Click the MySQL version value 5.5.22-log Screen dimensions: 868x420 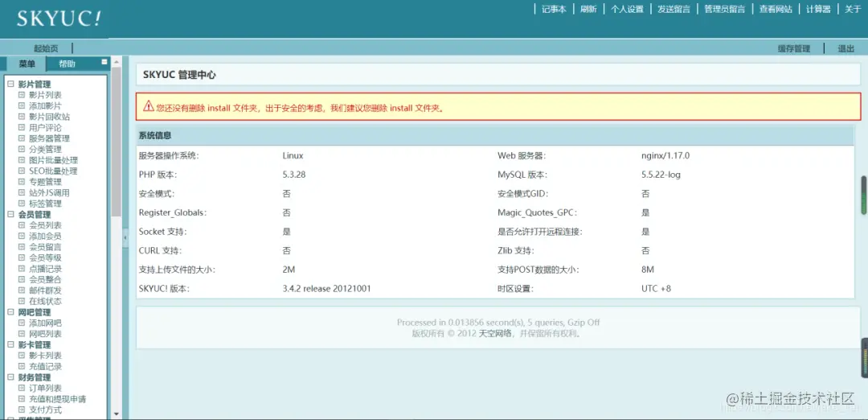(661, 175)
